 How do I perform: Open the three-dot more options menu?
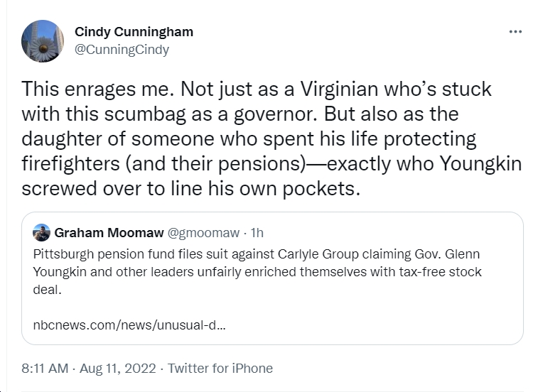tap(515, 31)
